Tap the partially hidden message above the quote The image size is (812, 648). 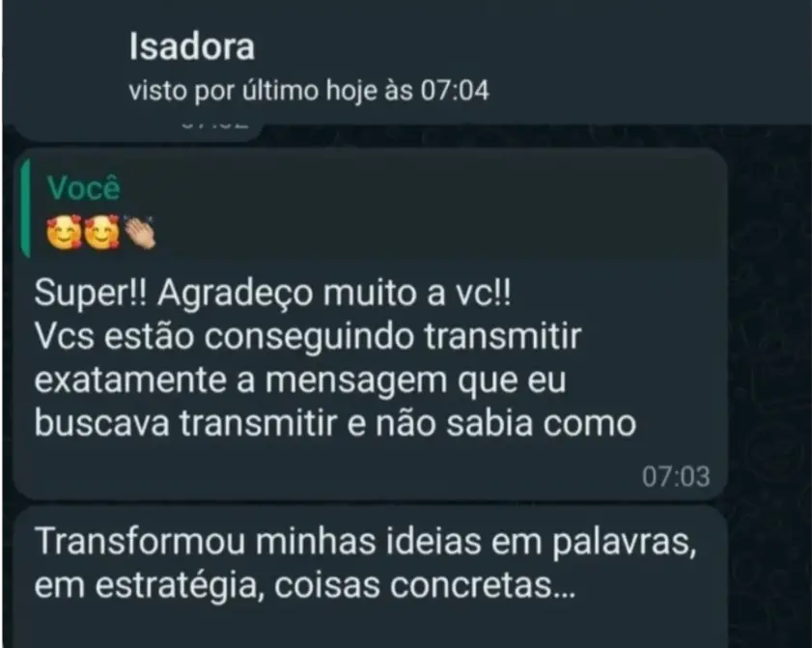pyautogui.click(x=137, y=132)
